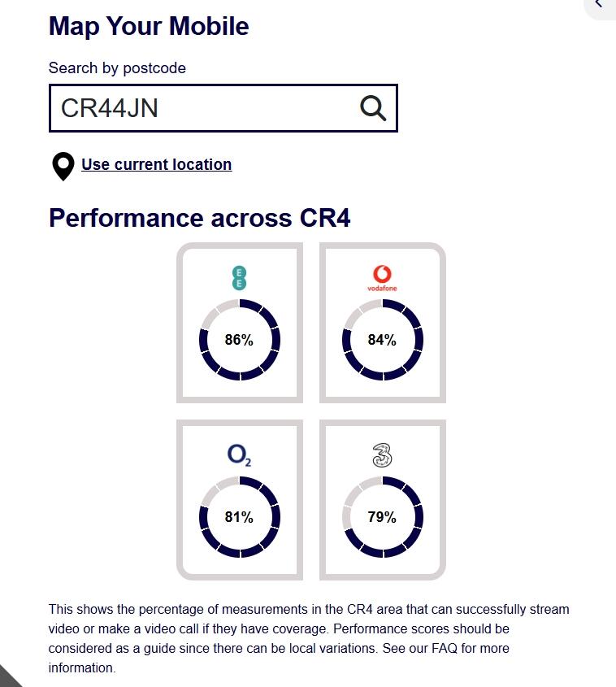Collapse the panel using the top-right chevron
The width and height of the screenshot is (616, 687).
coord(600,5)
